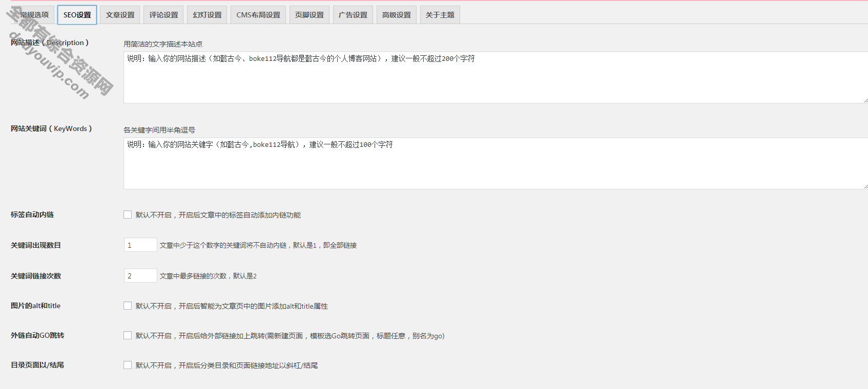Open the 幻灯设置 tab
Image resolution: width=868 pixels, height=389 pixels.
pos(208,15)
